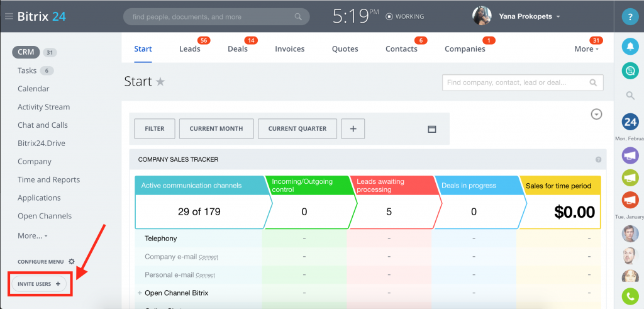
Task: Open Tasks in the left menu
Action: pyautogui.click(x=27, y=70)
